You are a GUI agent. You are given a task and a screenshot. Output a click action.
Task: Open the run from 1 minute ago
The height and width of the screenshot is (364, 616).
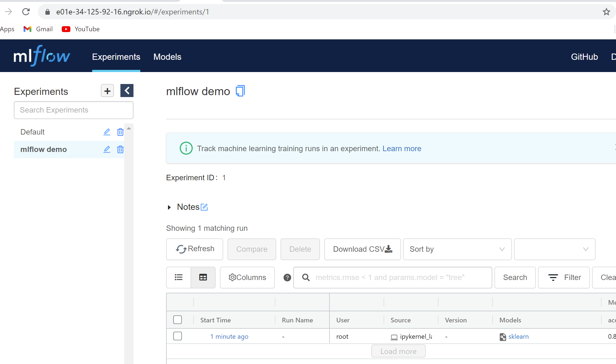[x=229, y=337]
